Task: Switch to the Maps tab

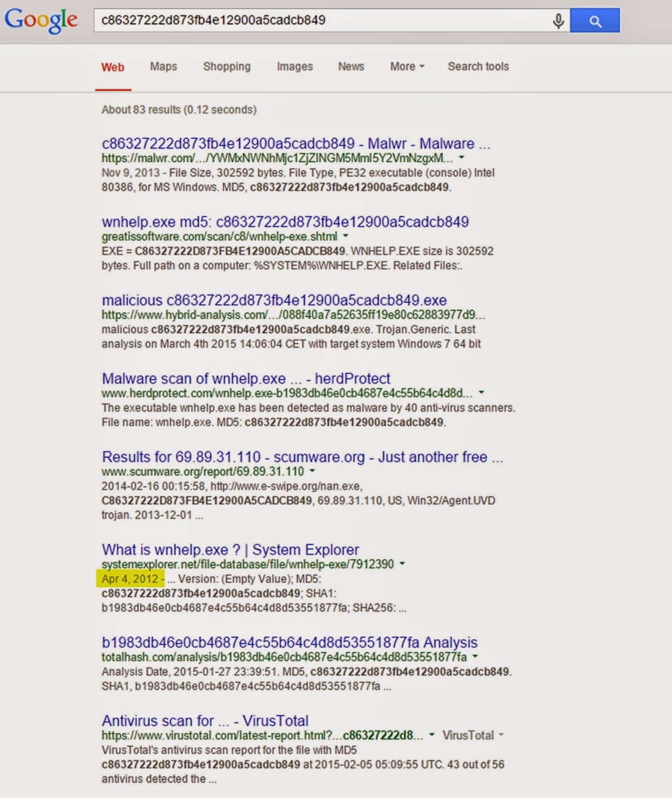Action: click(164, 66)
